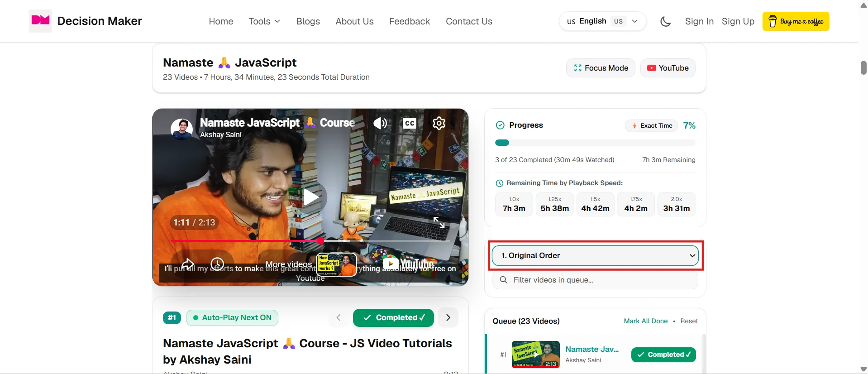
Task: Click the search icon in queue filter
Action: coord(503,280)
